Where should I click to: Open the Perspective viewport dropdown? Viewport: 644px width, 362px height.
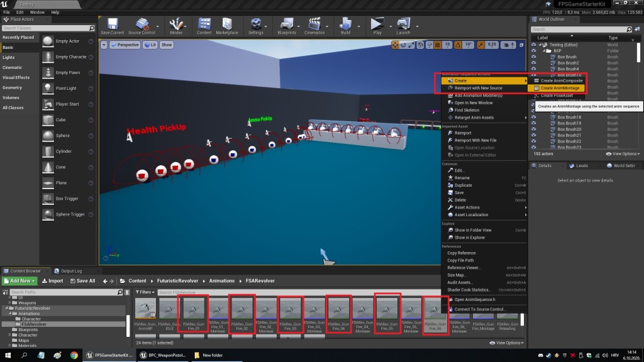(x=126, y=45)
